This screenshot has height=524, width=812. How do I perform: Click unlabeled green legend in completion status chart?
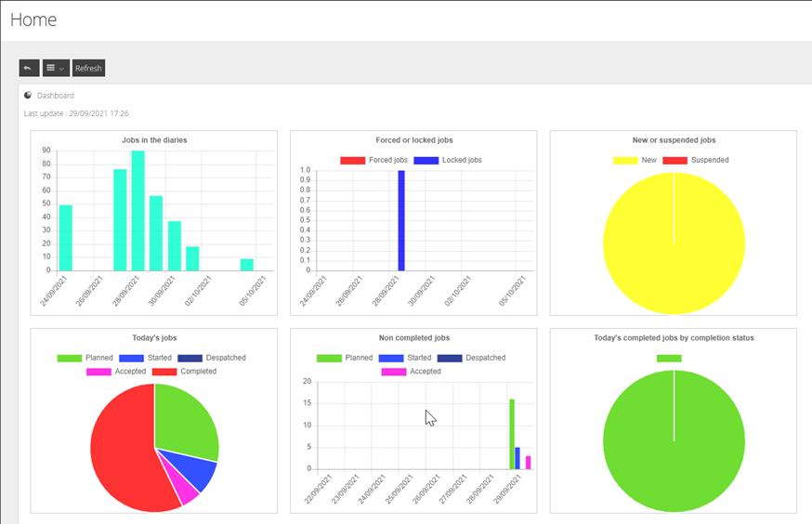669,359
